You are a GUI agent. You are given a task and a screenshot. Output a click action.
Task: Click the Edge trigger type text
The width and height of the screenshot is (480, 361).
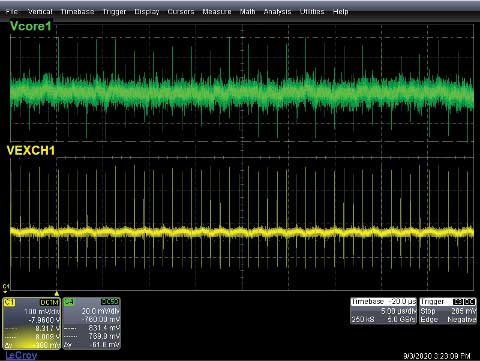coord(429,320)
